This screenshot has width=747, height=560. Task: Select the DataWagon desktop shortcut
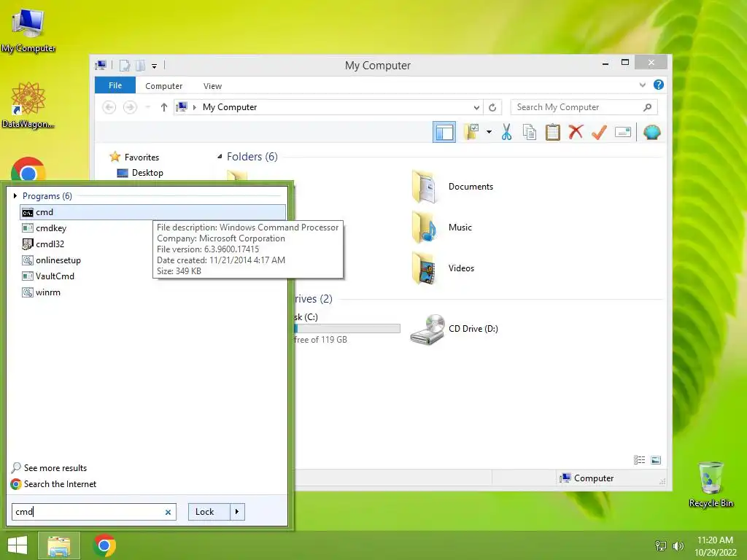[x=28, y=106]
